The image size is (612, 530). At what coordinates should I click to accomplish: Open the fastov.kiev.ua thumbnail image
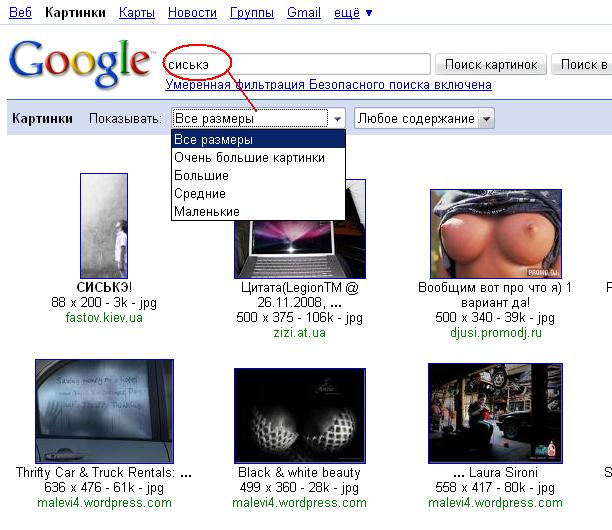click(x=104, y=226)
